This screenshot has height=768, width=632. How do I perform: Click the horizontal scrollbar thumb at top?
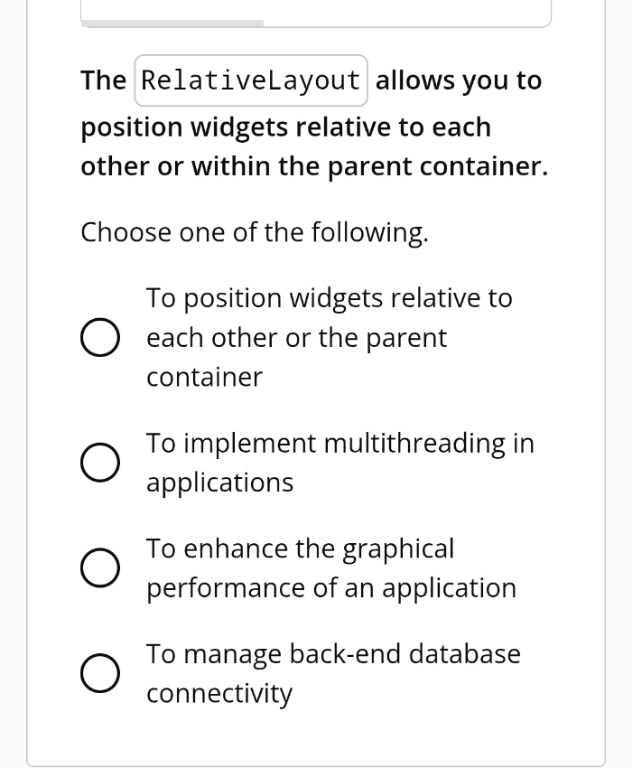tap(172, 22)
